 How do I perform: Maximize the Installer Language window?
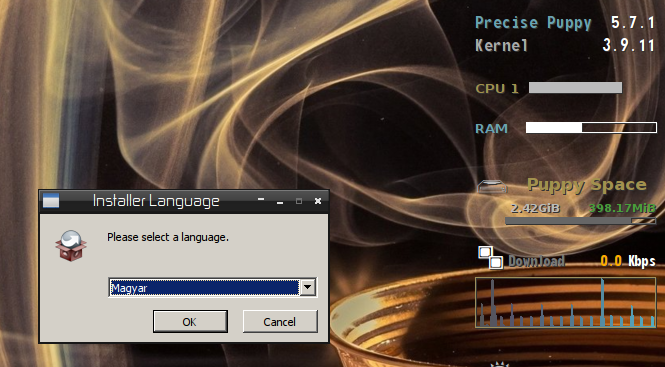coord(299,201)
